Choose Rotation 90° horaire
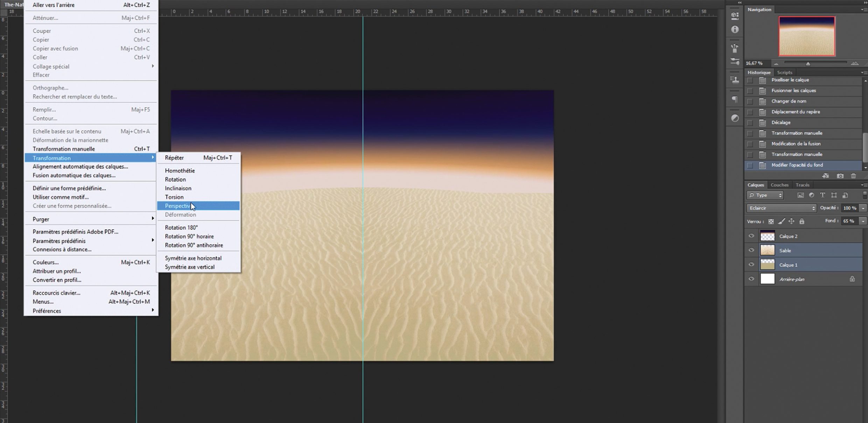Image resolution: width=868 pixels, height=423 pixels. point(198,236)
